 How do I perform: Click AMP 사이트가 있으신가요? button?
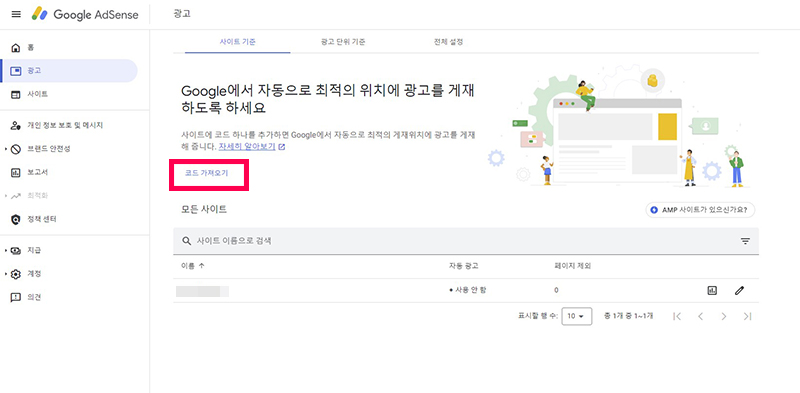[x=700, y=210]
